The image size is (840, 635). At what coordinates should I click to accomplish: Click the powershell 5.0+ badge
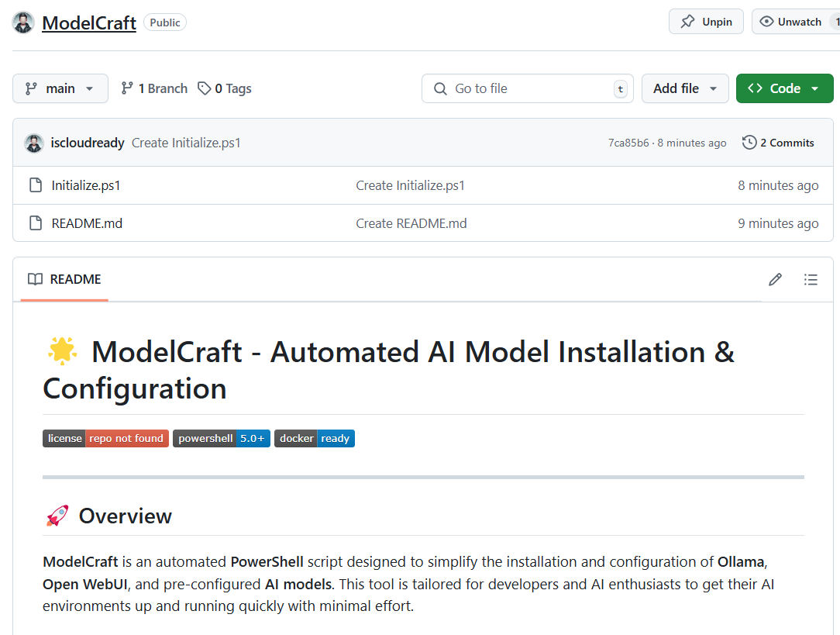222,438
